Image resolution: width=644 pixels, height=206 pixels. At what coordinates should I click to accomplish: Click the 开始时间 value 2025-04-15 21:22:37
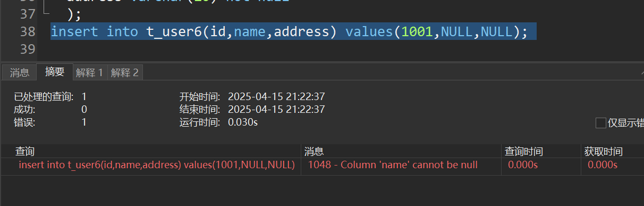276,97
